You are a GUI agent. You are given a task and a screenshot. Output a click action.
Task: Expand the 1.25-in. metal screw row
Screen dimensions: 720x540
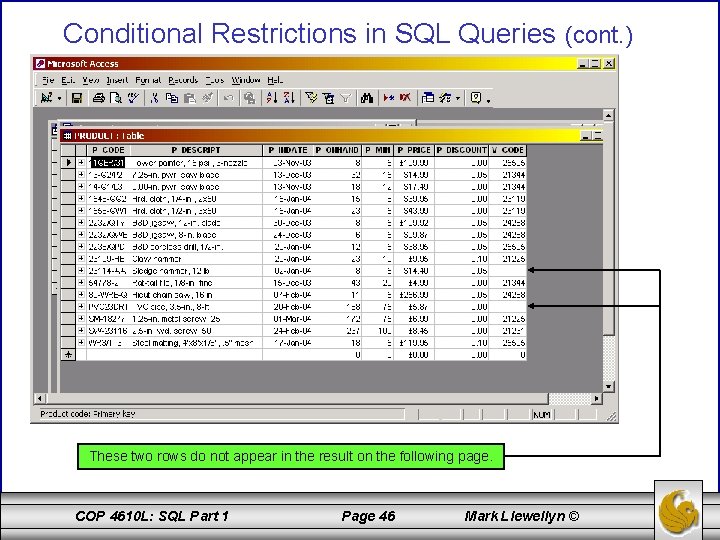(81, 318)
